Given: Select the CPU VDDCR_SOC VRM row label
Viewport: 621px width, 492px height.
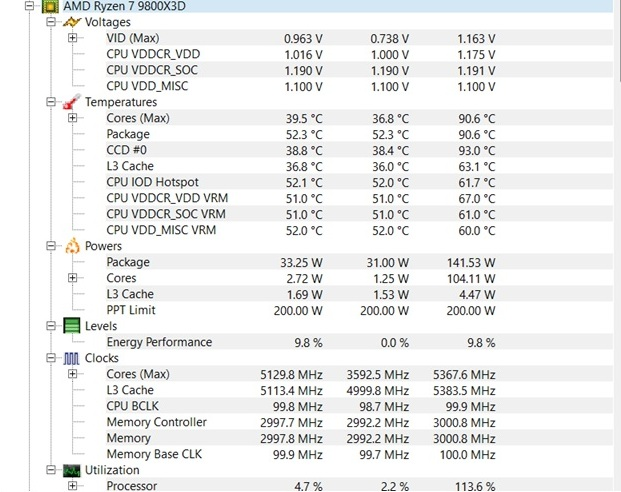Looking at the screenshot, I should (x=166, y=214).
